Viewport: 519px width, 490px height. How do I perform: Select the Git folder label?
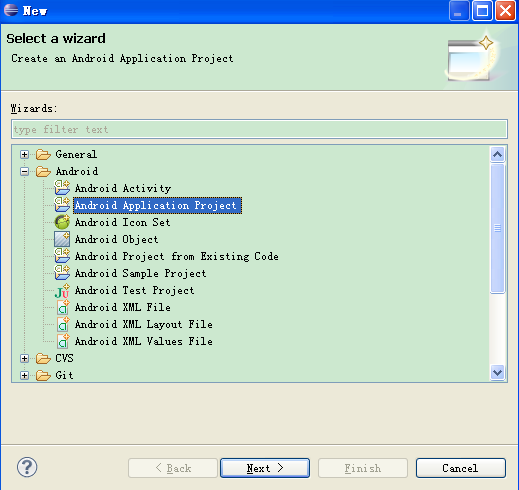[x=64, y=375]
